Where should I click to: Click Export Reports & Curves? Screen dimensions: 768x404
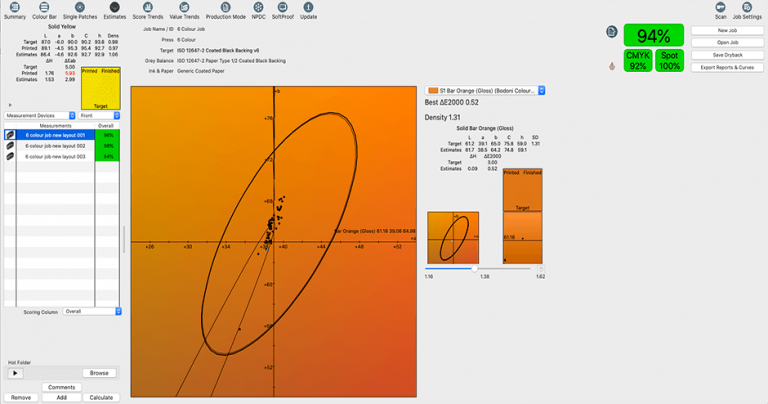pos(727,67)
